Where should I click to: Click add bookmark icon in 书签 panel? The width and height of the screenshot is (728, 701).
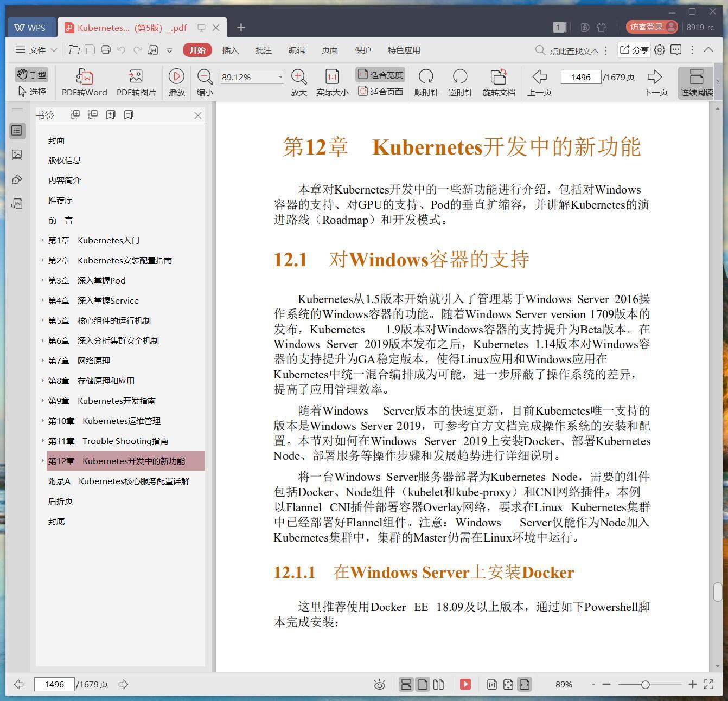pyautogui.click(x=111, y=114)
